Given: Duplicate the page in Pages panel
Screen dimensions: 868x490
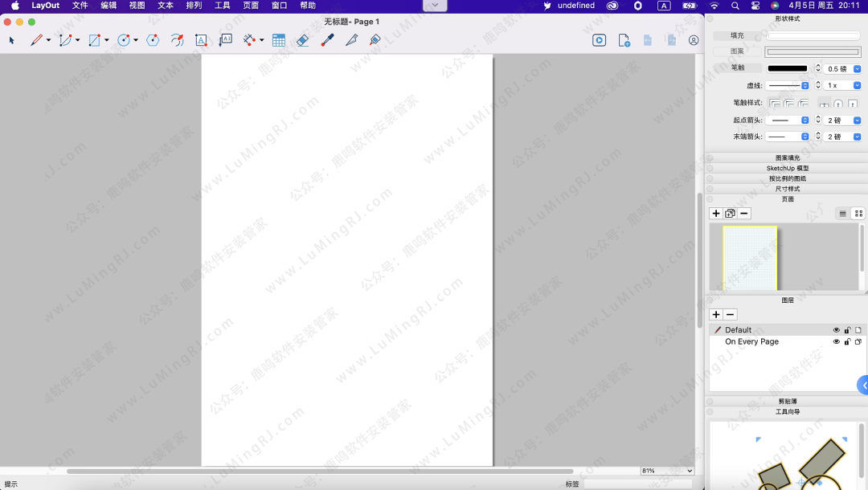Looking at the screenshot, I should click(x=730, y=214).
